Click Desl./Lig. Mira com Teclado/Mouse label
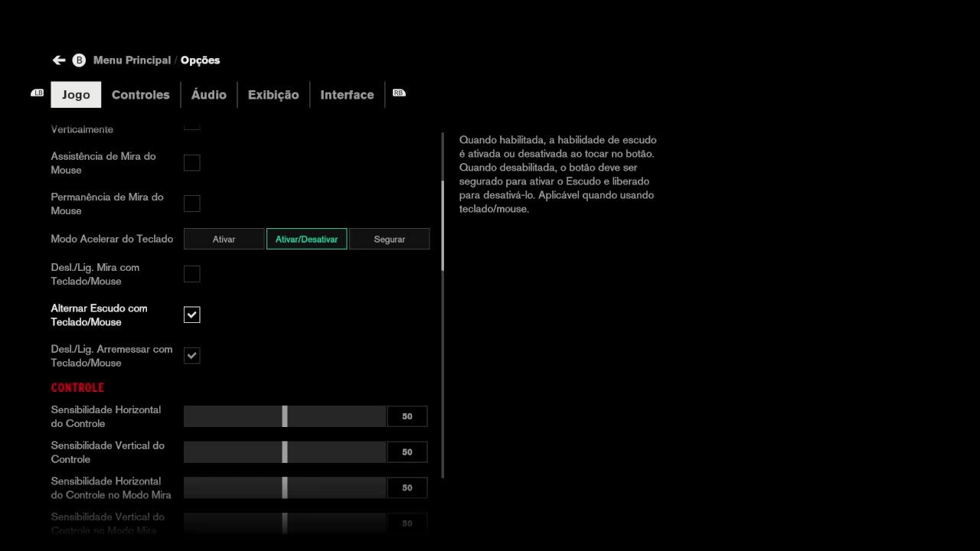 (x=96, y=274)
